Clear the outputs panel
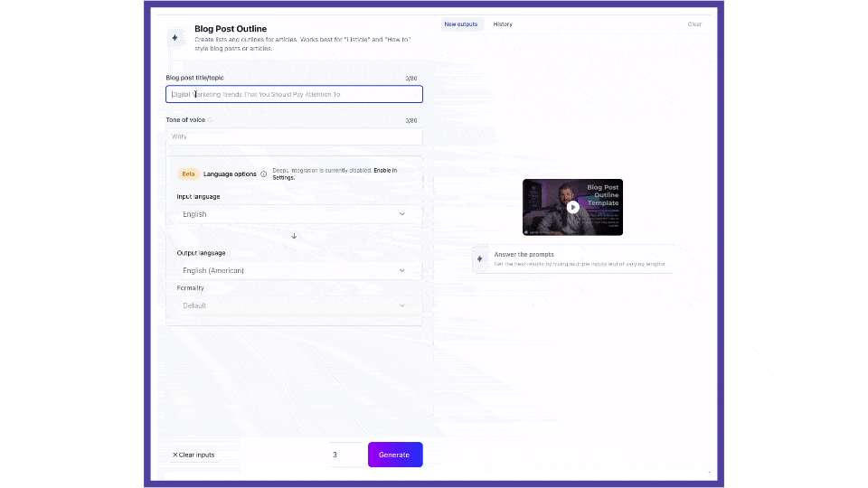868x488 pixels. 693,24
